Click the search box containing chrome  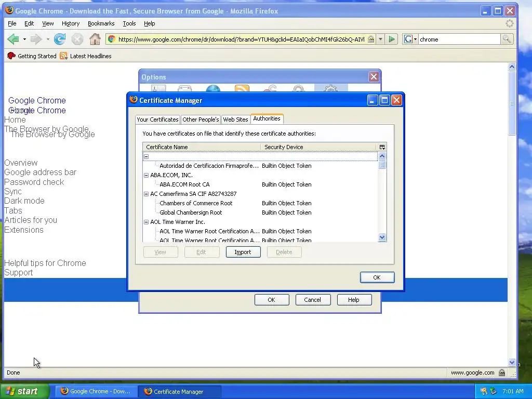coord(459,39)
